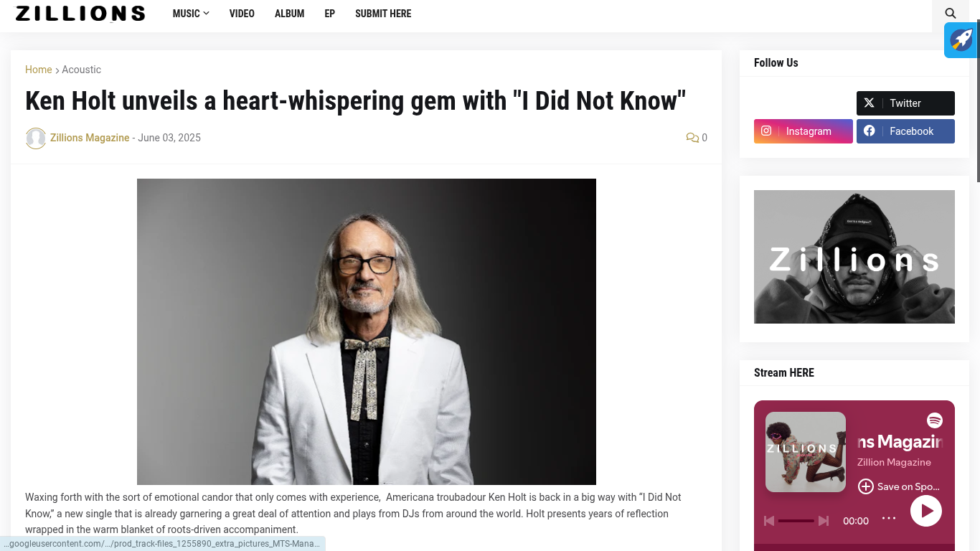Expand the MUSIC dropdown menu
This screenshot has height=551, width=980.
(191, 14)
